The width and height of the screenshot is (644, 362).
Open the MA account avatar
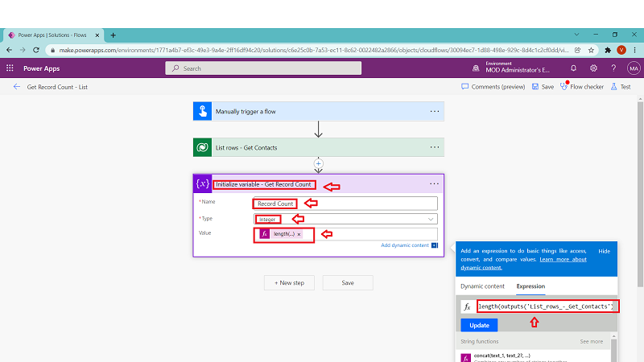[x=634, y=68]
